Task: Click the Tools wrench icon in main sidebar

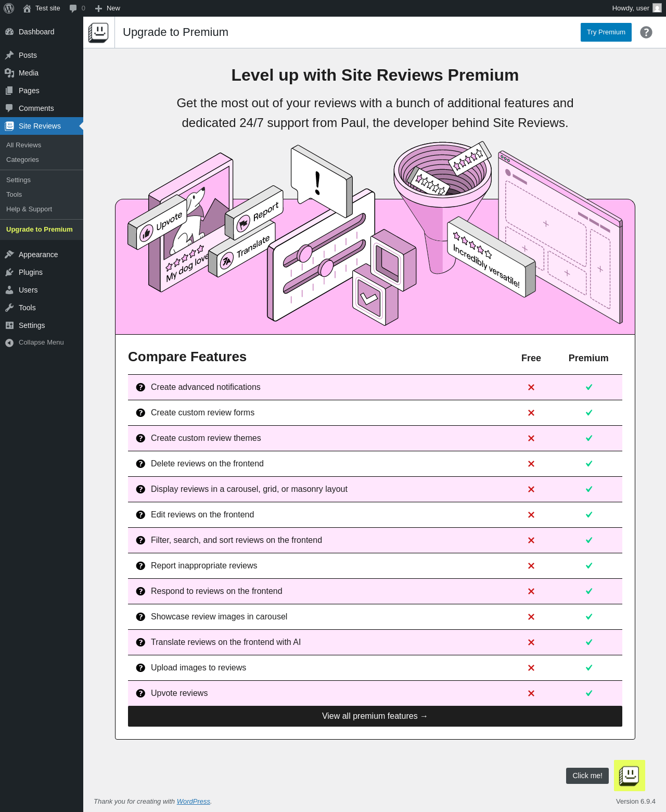Action: 9,308
